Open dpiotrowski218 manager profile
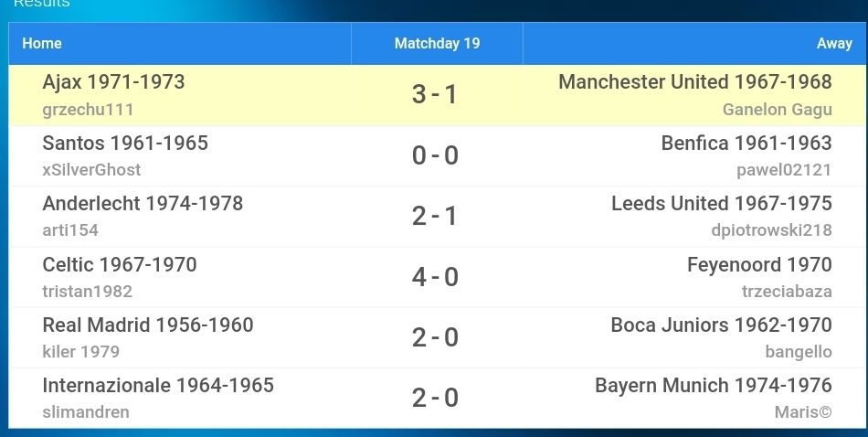Image resolution: width=868 pixels, height=437 pixels. point(772,230)
